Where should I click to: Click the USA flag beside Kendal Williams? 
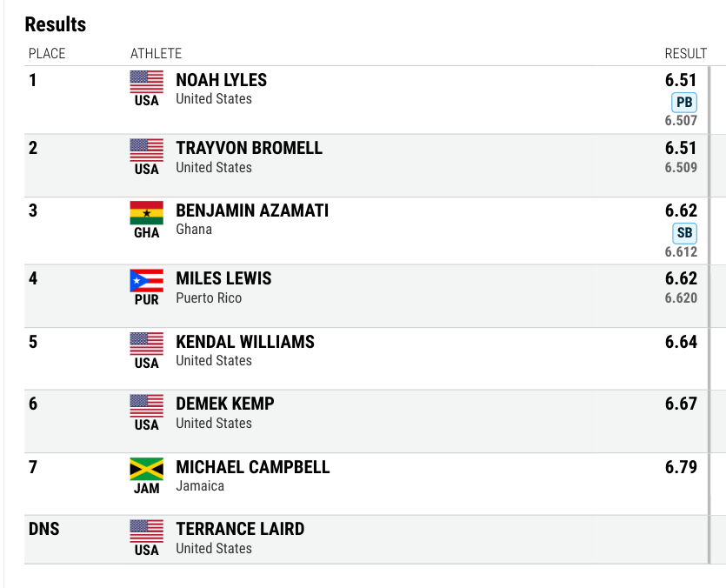point(146,344)
